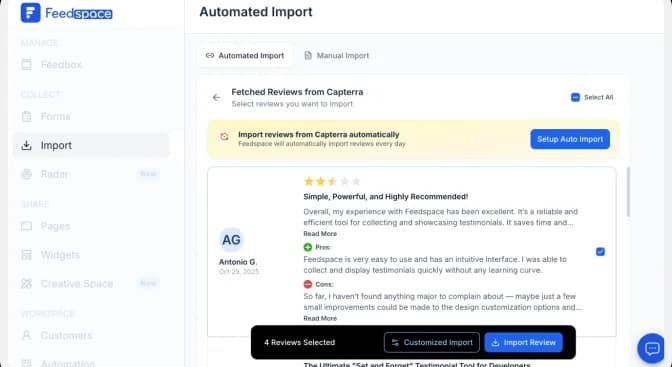Screen dimensions: 672x367
Task: Click the Widgets grid icon
Action: 27,255
